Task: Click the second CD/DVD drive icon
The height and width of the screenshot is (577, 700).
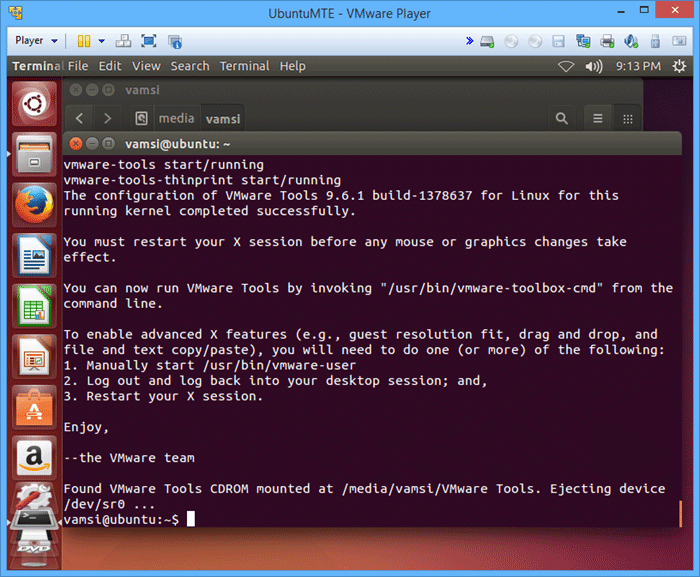Action: 535,42
